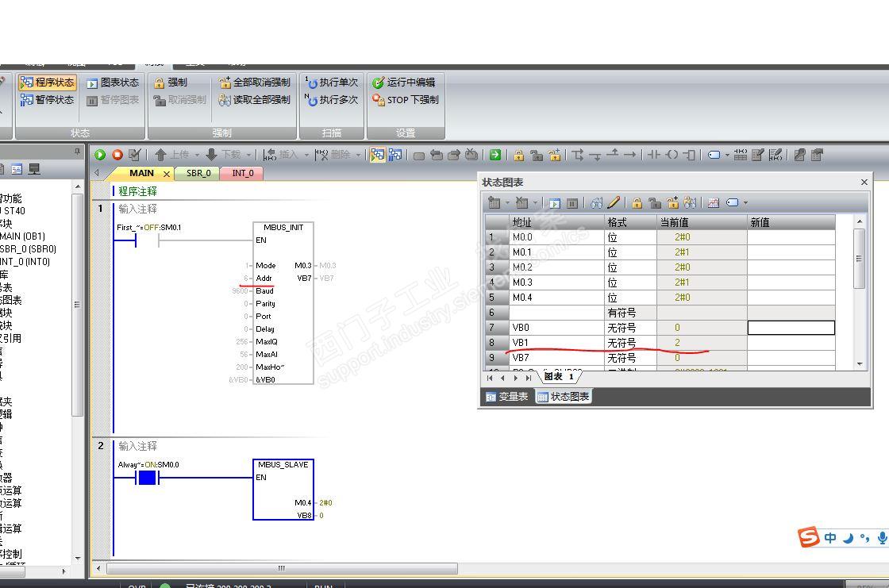Open dropdown beside status chart delete-row icon
889x588 pixels.
click(535, 202)
